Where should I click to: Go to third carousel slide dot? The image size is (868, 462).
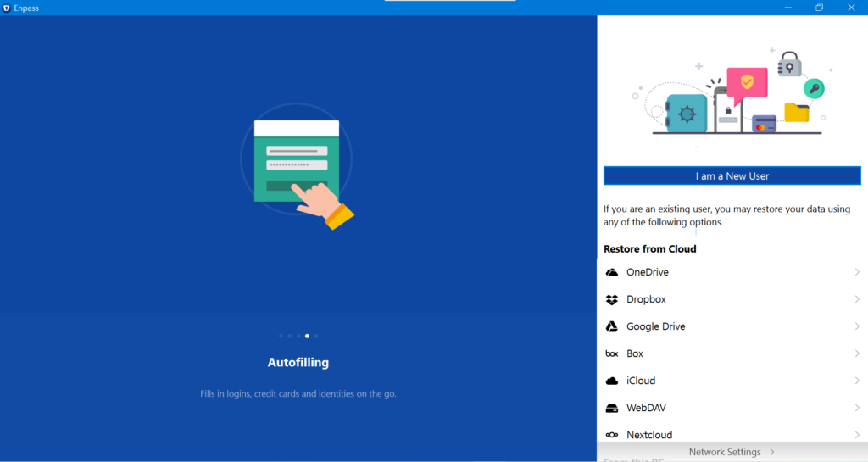click(298, 336)
